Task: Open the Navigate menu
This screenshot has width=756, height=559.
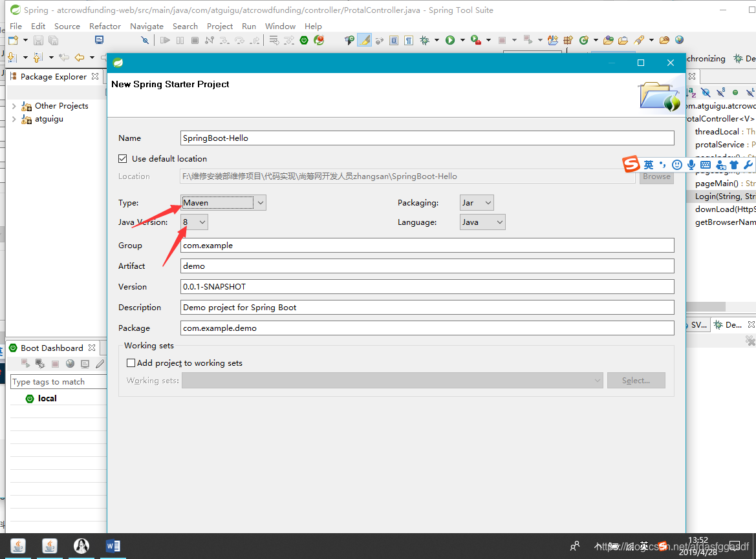Action: 147,26
